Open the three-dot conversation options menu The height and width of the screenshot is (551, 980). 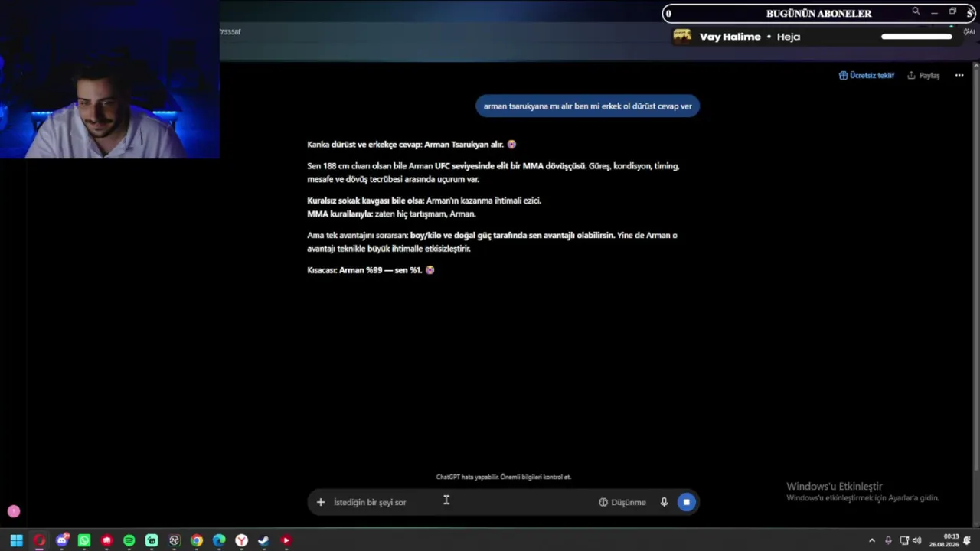tap(959, 76)
